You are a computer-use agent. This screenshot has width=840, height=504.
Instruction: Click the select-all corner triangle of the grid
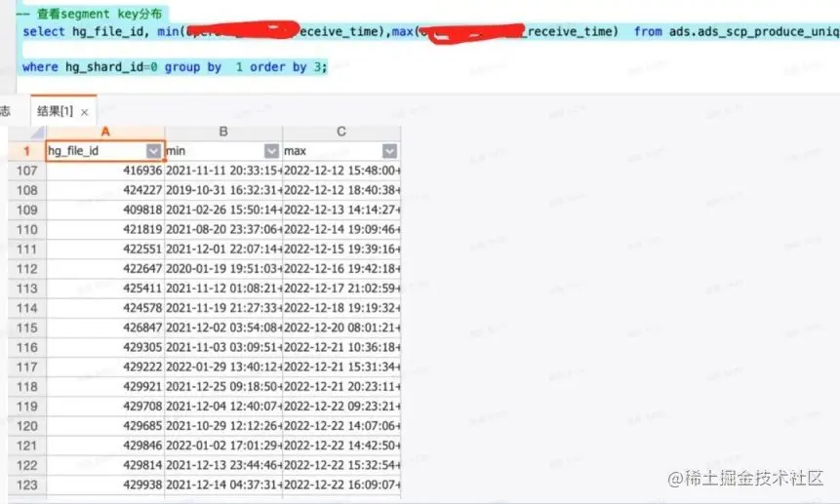[37, 133]
